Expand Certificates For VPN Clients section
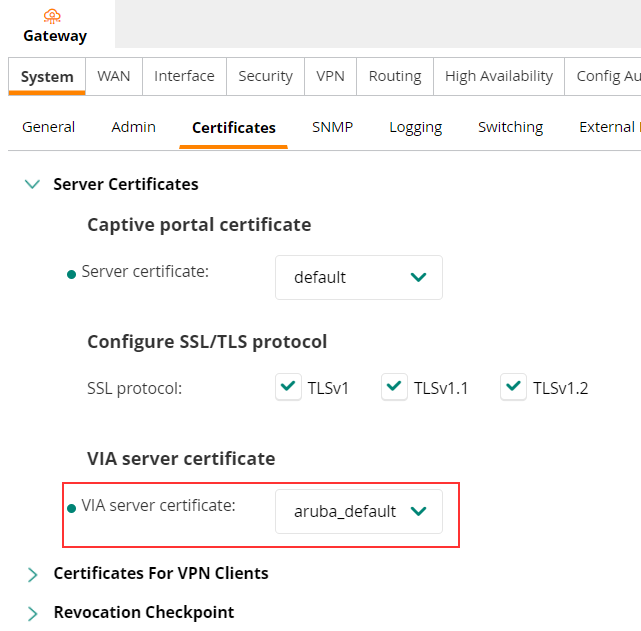The width and height of the screenshot is (641, 631). tap(32, 574)
